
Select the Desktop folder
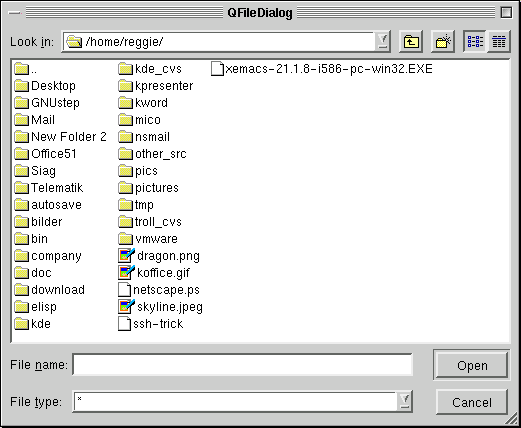pos(45,86)
